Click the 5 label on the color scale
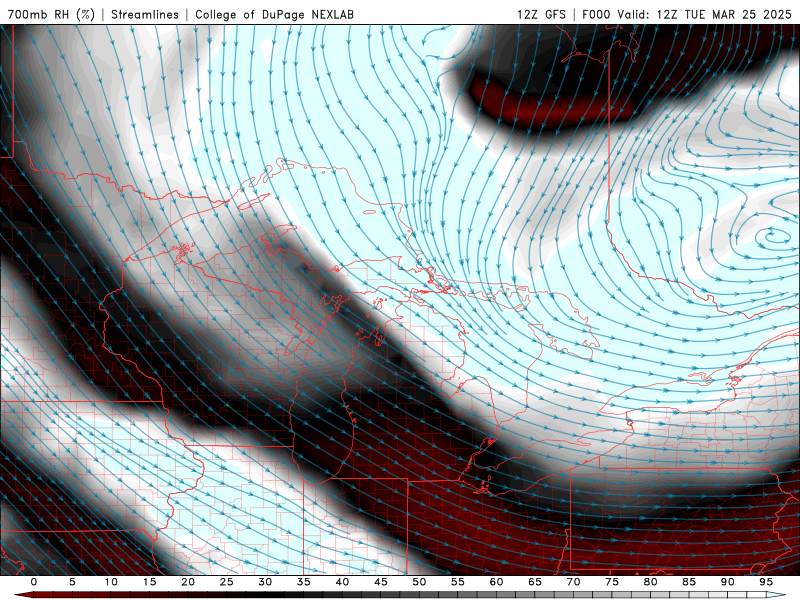The width and height of the screenshot is (800, 600). pyautogui.click(x=72, y=582)
